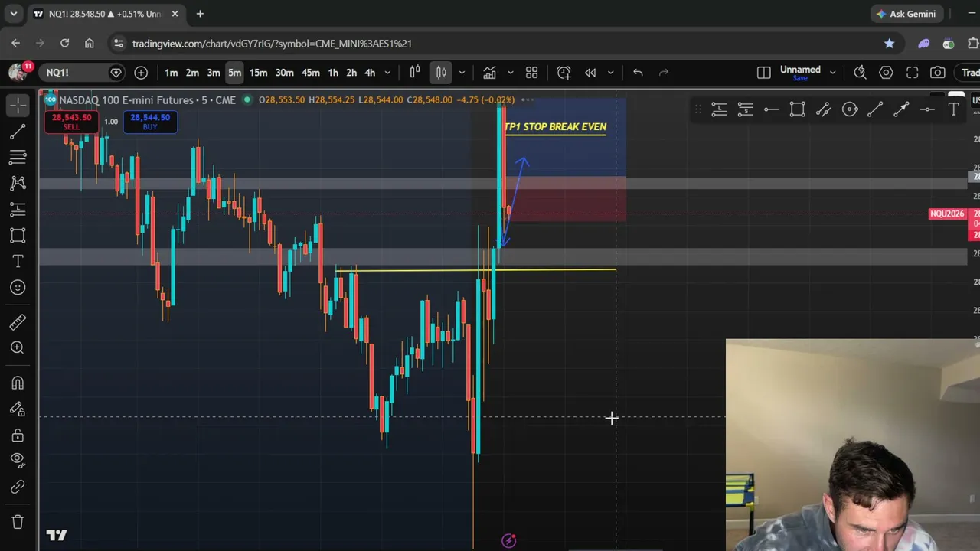Switch to the 2h timeframe
This screenshot has width=980, height=551.
[351, 73]
